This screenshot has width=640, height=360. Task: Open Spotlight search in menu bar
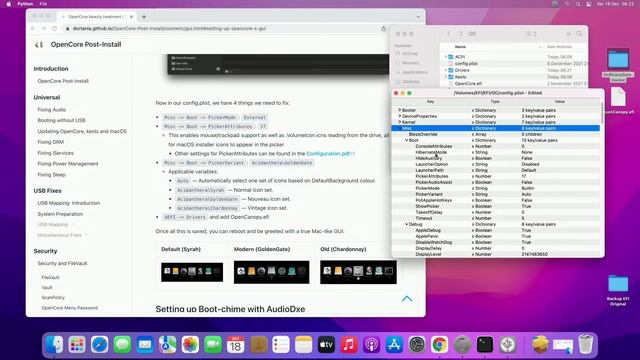pos(578,4)
